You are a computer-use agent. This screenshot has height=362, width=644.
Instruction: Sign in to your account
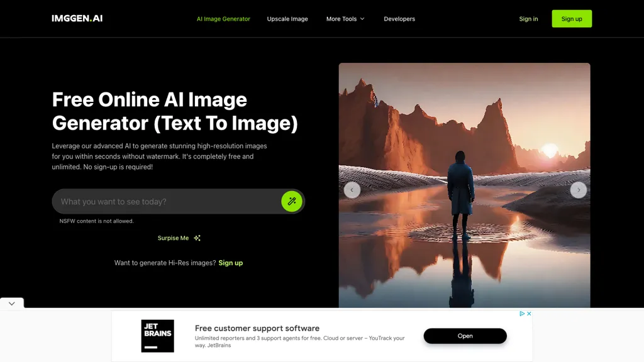coord(528,19)
